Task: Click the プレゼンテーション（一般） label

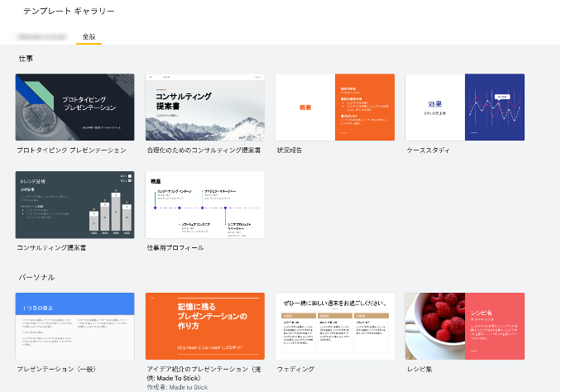Action: pyautogui.click(x=55, y=369)
